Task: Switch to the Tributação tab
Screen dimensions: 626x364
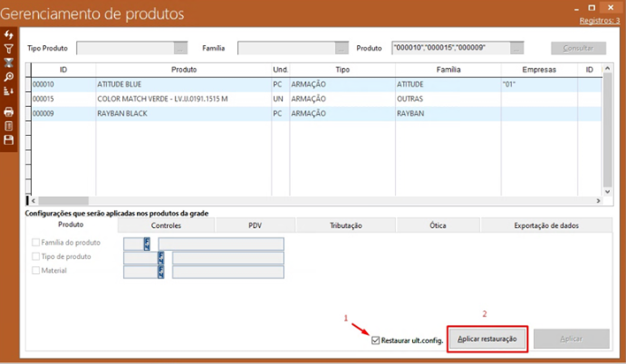Action: pos(346,226)
